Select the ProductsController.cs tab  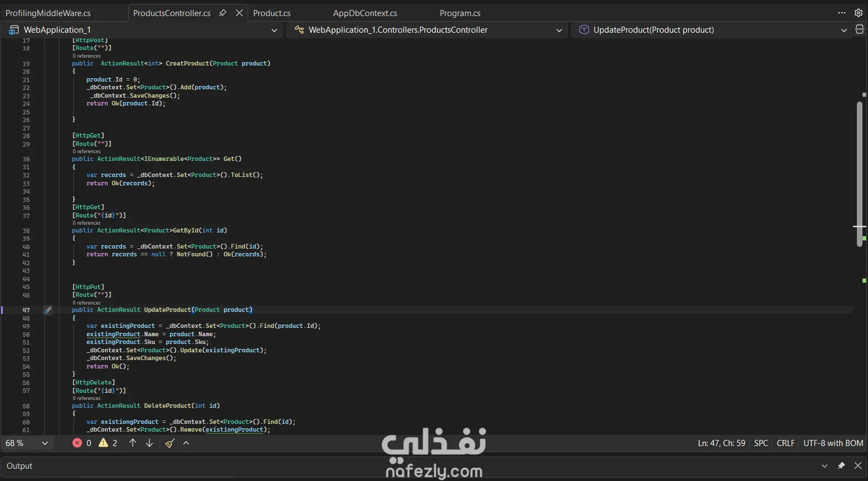click(172, 13)
